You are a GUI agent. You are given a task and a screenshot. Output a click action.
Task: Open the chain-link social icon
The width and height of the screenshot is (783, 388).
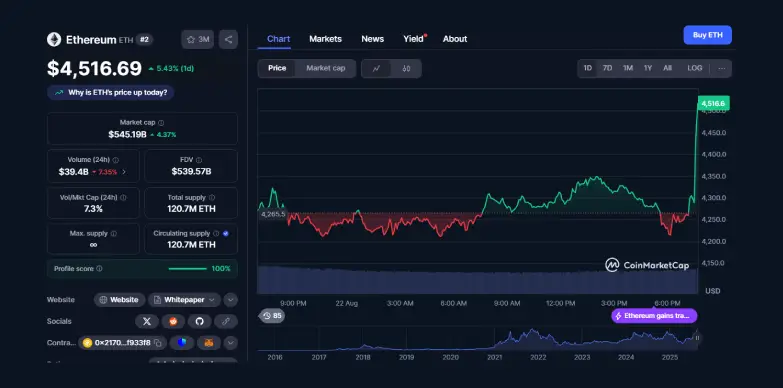226,322
